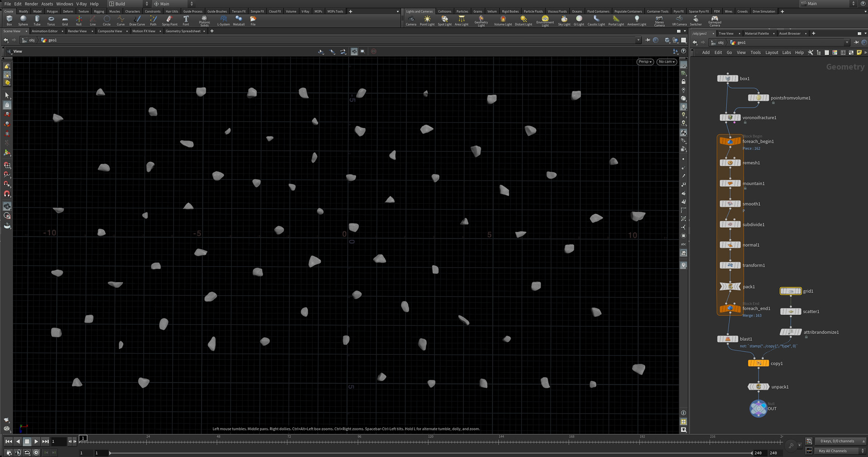Select the Grid shelf tool
Viewport: 868px width, 457px height.
pos(65,21)
